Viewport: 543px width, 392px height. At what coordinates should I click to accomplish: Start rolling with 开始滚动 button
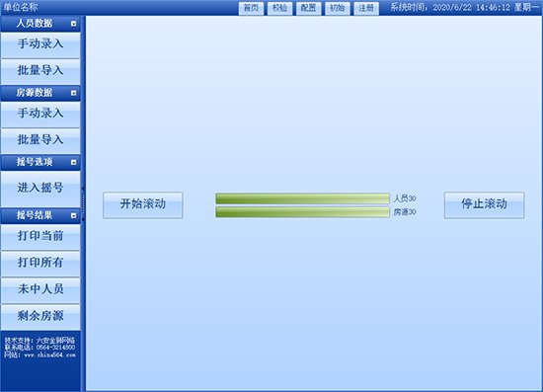143,205
